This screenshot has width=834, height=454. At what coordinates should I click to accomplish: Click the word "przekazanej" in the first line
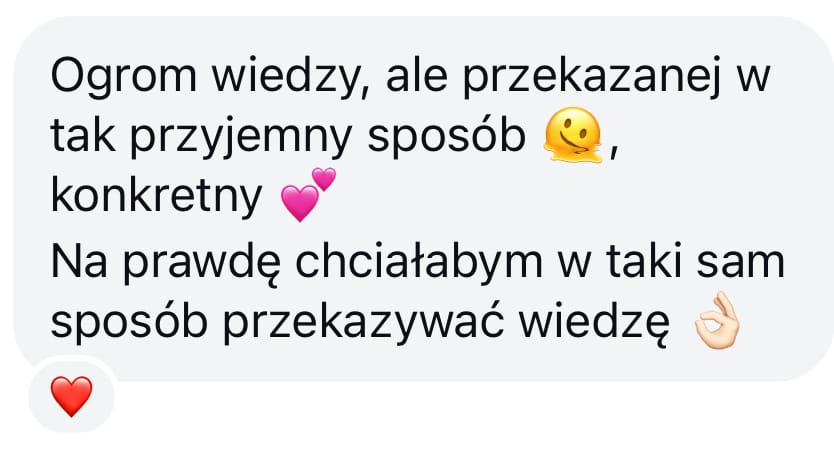[x=588, y=77]
